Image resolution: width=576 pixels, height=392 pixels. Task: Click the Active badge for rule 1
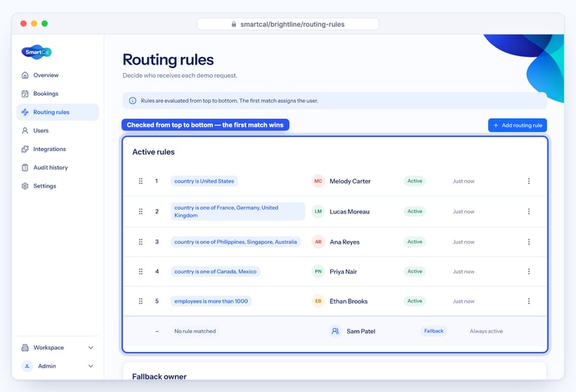pyautogui.click(x=414, y=181)
